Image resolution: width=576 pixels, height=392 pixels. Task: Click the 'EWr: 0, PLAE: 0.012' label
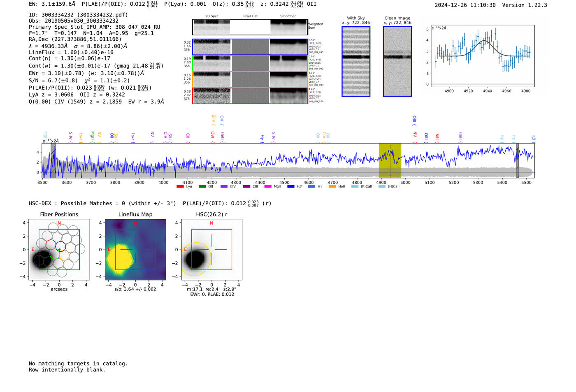pyautogui.click(x=212, y=295)
